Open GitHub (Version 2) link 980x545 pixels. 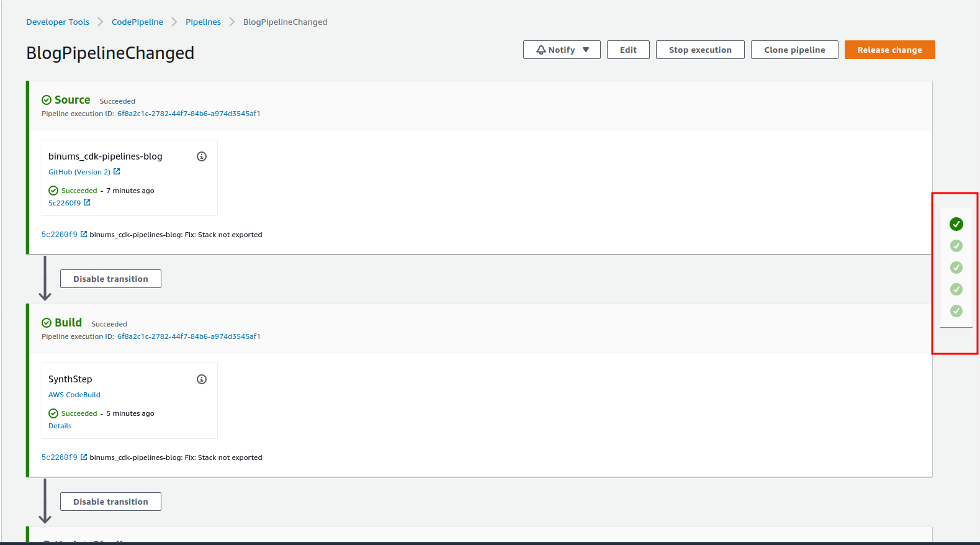[x=79, y=172]
